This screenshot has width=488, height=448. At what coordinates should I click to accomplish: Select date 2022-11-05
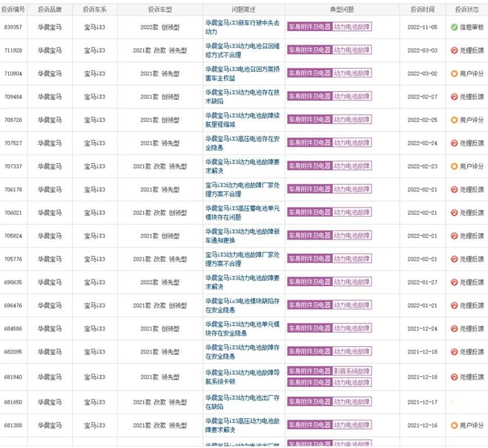tap(422, 27)
